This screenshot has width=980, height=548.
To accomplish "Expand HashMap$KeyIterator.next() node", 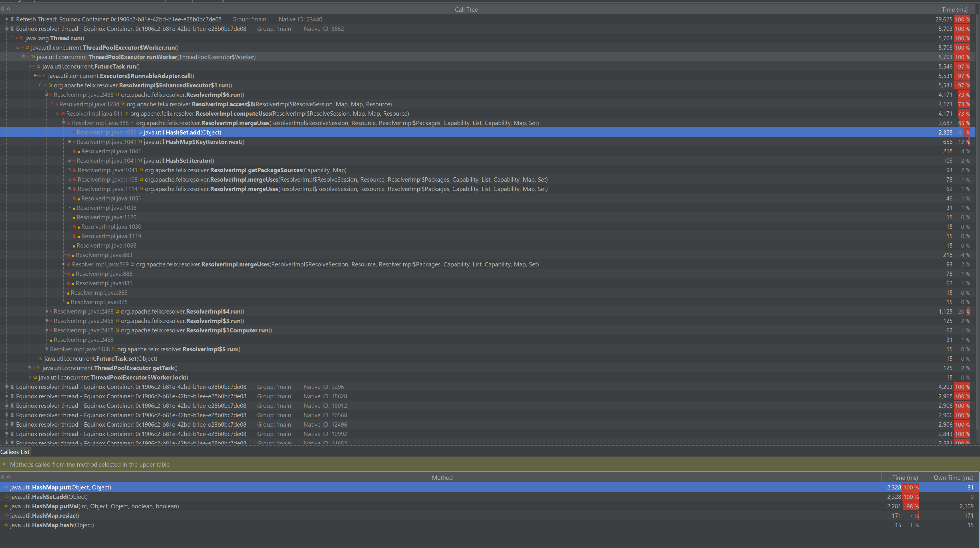I will pos(69,142).
